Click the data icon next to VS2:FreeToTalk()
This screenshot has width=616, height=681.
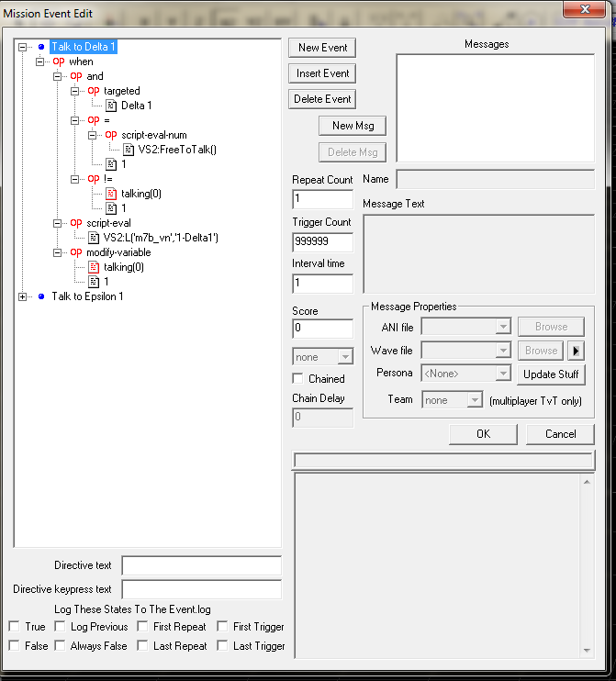[129, 150]
